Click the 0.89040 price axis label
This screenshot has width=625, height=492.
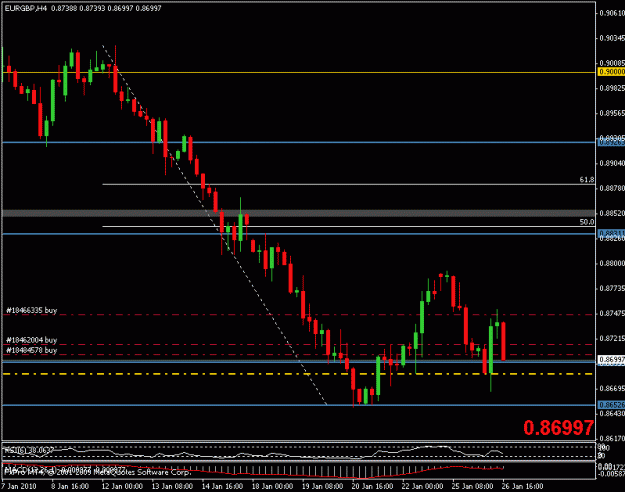coord(612,163)
